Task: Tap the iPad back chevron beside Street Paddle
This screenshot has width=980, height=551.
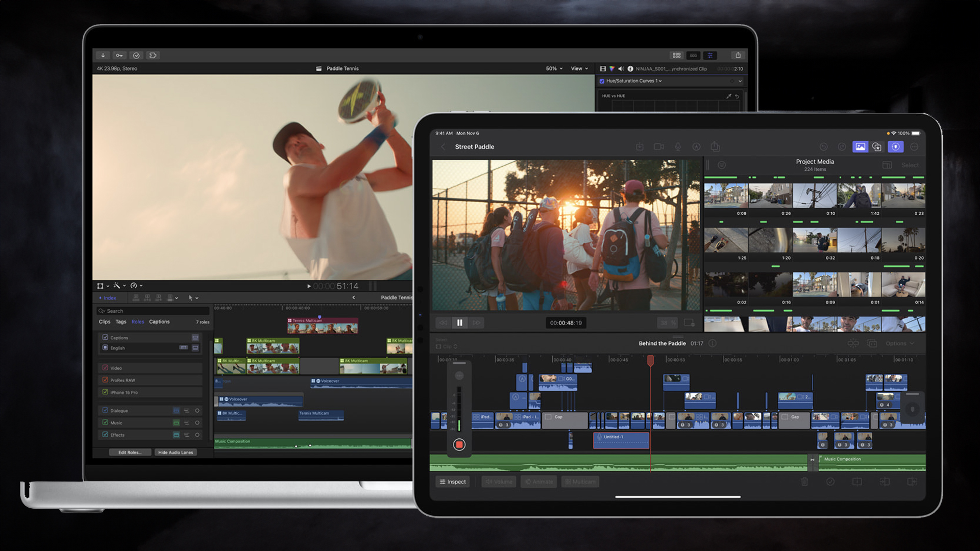Action: [443, 146]
